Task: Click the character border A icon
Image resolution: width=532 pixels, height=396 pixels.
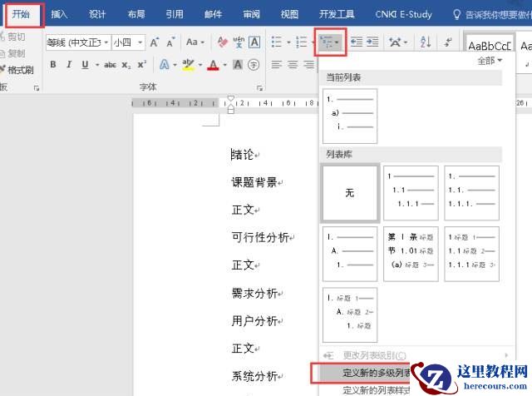Action: pyautogui.click(x=254, y=42)
